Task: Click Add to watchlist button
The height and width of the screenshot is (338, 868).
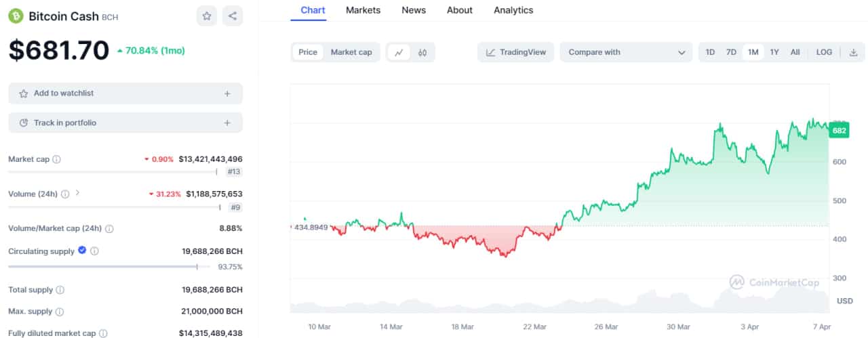Action: coord(125,93)
